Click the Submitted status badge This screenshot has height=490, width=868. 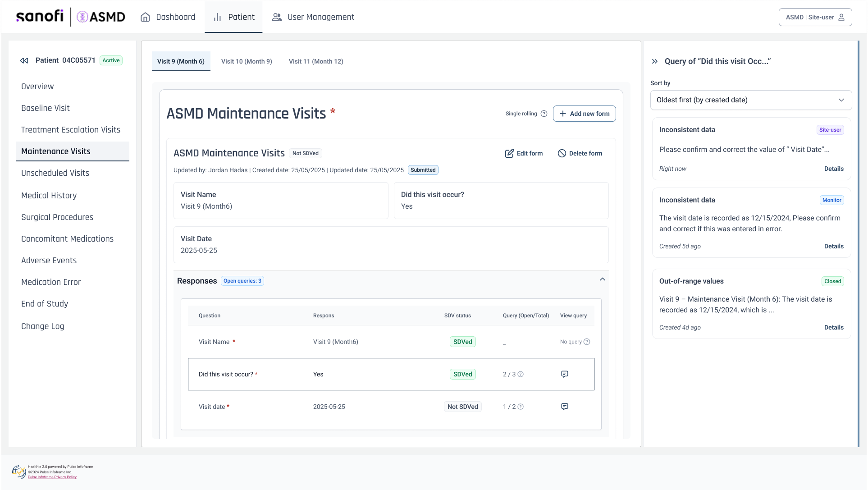pos(423,170)
